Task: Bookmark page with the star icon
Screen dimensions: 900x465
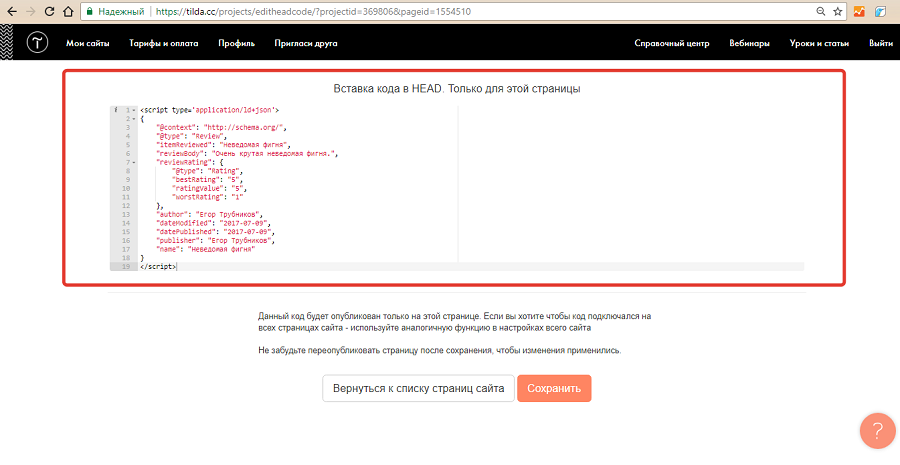Action: click(x=837, y=11)
